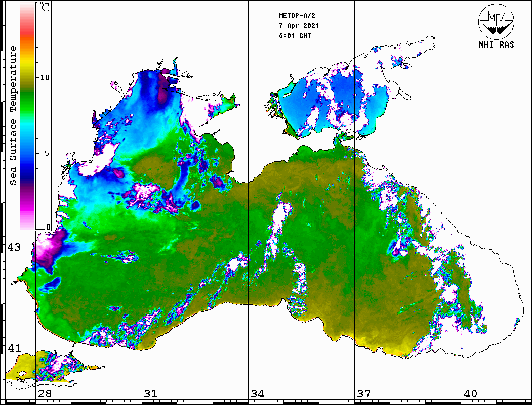The width and height of the screenshot is (532, 405).
Task: Click the temperature color scale bar
Action: tap(27, 116)
